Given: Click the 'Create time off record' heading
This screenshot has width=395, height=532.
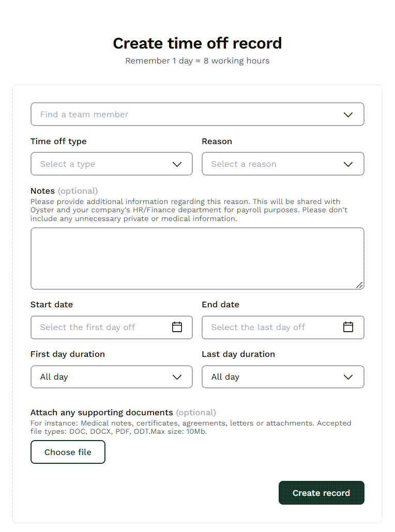Looking at the screenshot, I should tap(197, 43).
